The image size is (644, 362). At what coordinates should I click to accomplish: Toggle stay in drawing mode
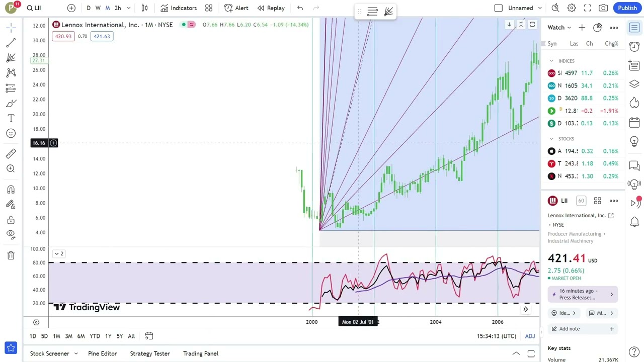pyautogui.click(x=11, y=205)
